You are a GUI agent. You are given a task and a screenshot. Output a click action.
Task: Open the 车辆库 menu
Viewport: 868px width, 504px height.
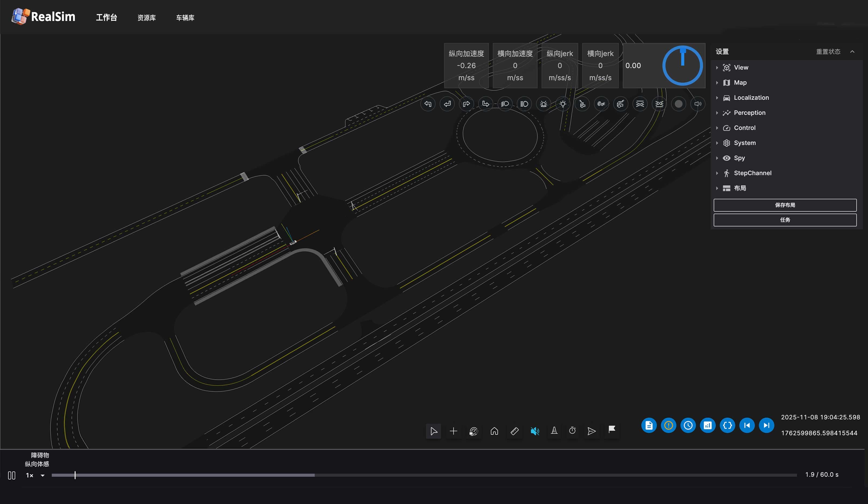point(185,18)
